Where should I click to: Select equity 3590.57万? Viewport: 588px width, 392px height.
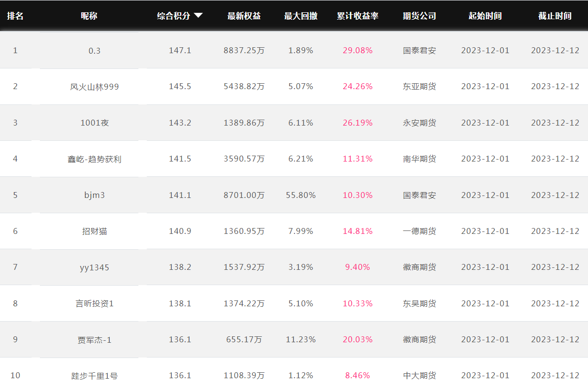point(244,159)
